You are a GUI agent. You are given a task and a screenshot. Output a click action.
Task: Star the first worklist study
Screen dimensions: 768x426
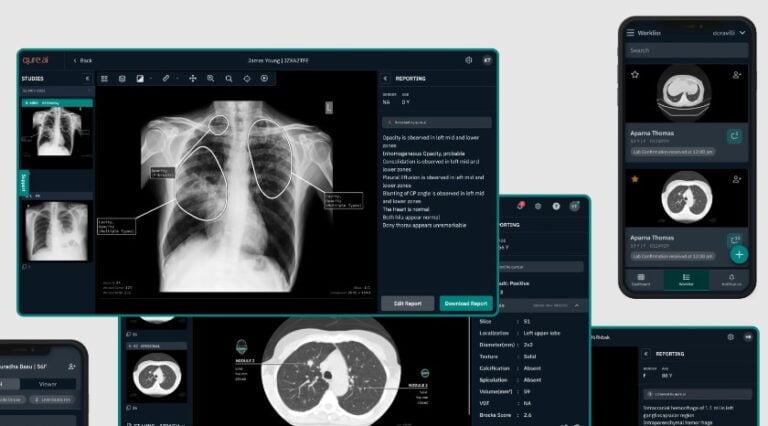pyautogui.click(x=634, y=75)
